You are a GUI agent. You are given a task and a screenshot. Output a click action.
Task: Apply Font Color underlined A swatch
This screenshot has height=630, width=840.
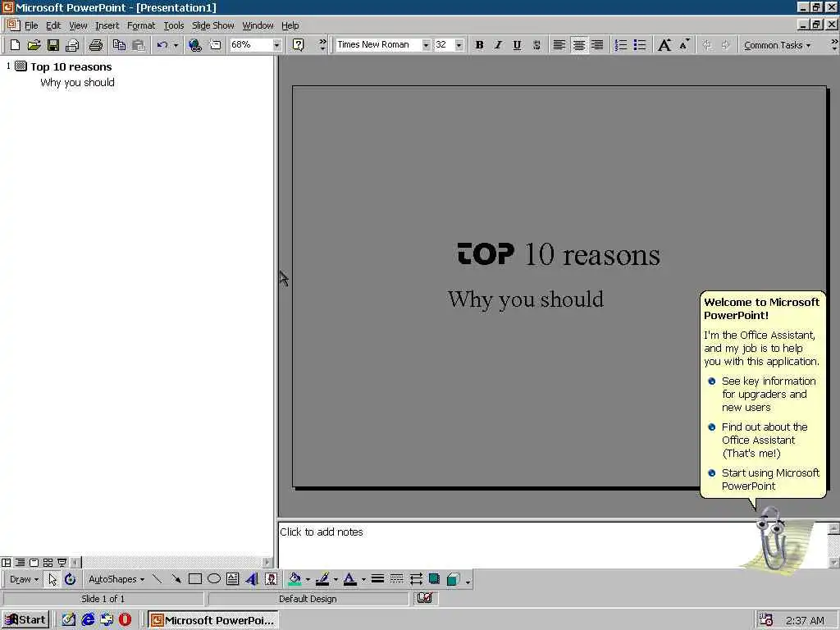(349, 579)
